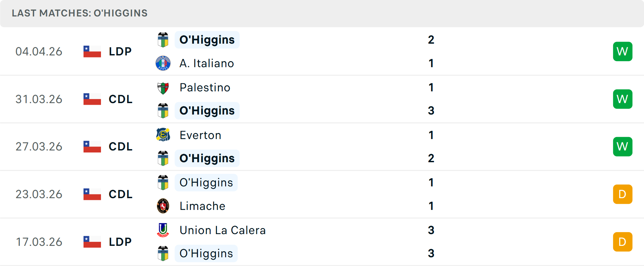The image size is (644, 266).
Task: Click CDL league label for 27.03.26
Action: point(120,146)
